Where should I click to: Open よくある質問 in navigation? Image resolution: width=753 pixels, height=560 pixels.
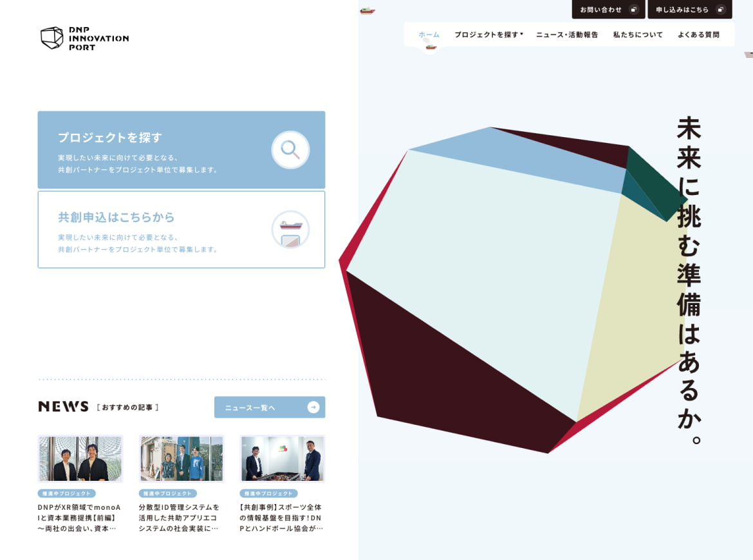[x=698, y=35]
